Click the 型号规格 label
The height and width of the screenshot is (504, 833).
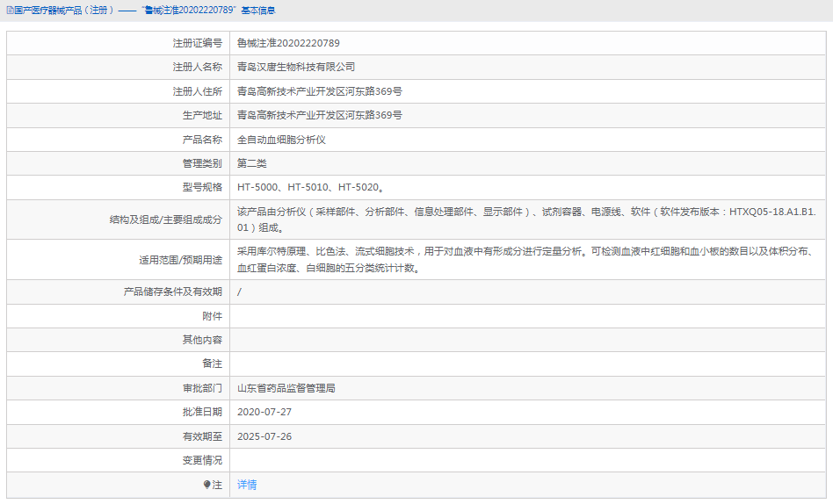point(202,188)
